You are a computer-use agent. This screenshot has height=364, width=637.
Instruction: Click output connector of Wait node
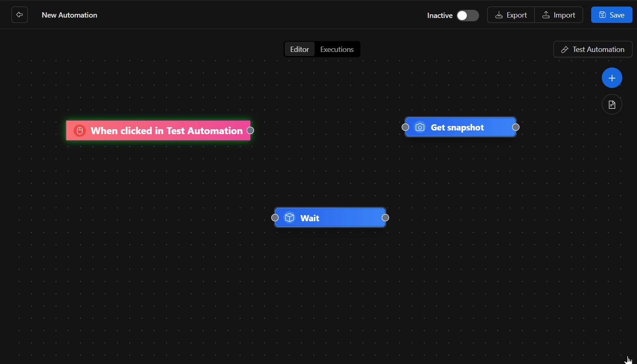click(x=385, y=218)
